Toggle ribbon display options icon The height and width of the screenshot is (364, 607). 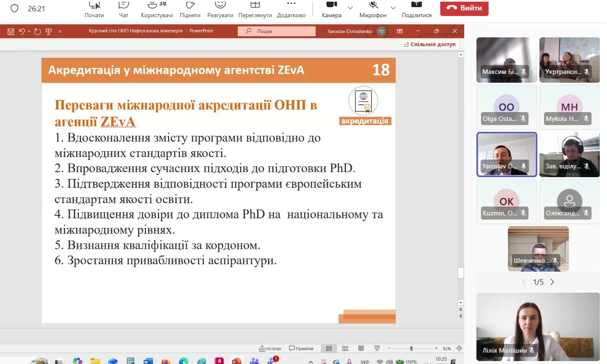click(399, 31)
